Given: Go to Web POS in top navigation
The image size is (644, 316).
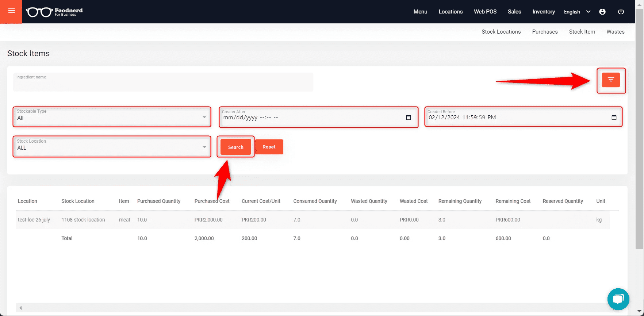Looking at the screenshot, I should point(485,12).
